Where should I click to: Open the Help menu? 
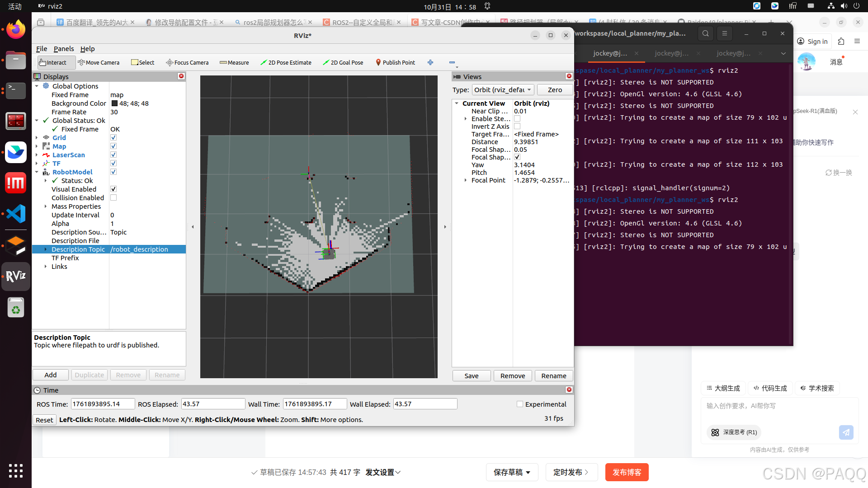click(x=87, y=49)
